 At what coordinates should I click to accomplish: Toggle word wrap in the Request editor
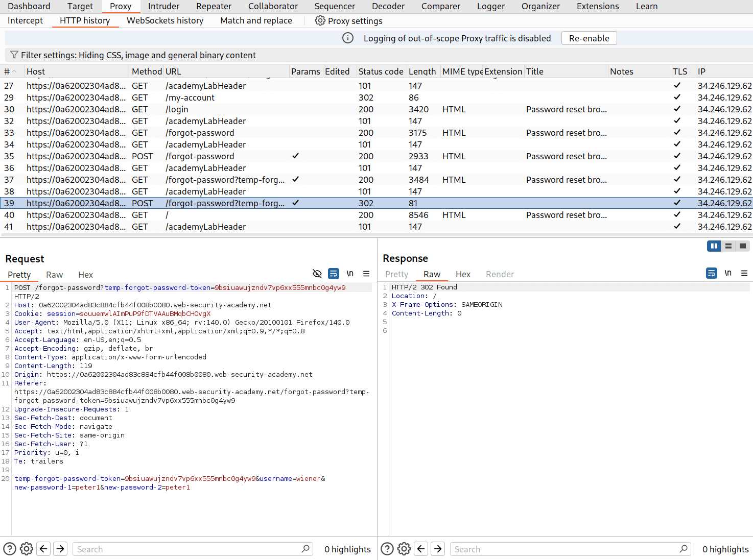[334, 274]
